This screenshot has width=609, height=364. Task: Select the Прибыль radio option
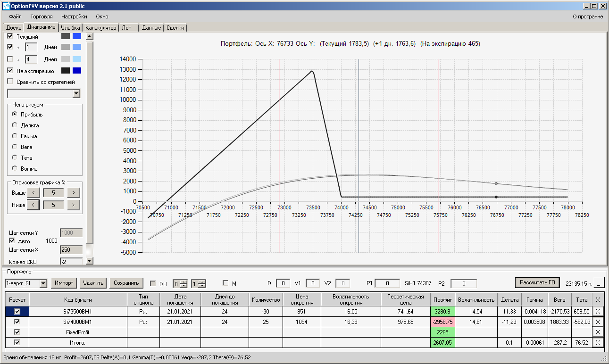pos(15,115)
